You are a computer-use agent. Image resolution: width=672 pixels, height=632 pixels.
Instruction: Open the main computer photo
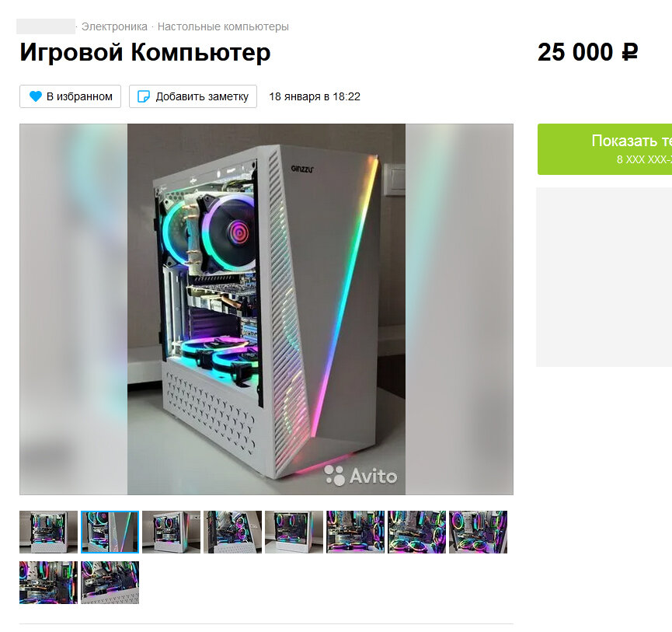[x=266, y=309]
